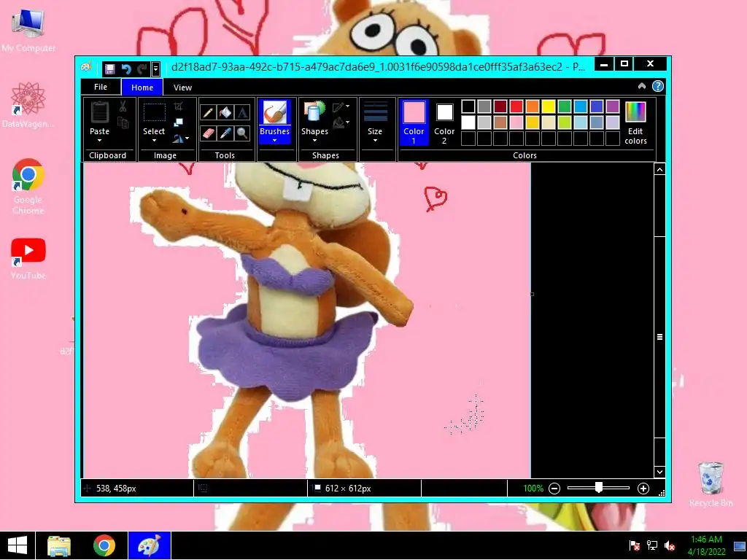The width and height of the screenshot is (747, 560).
Task: Select the Text tool
Action: (x=242, y=112)
